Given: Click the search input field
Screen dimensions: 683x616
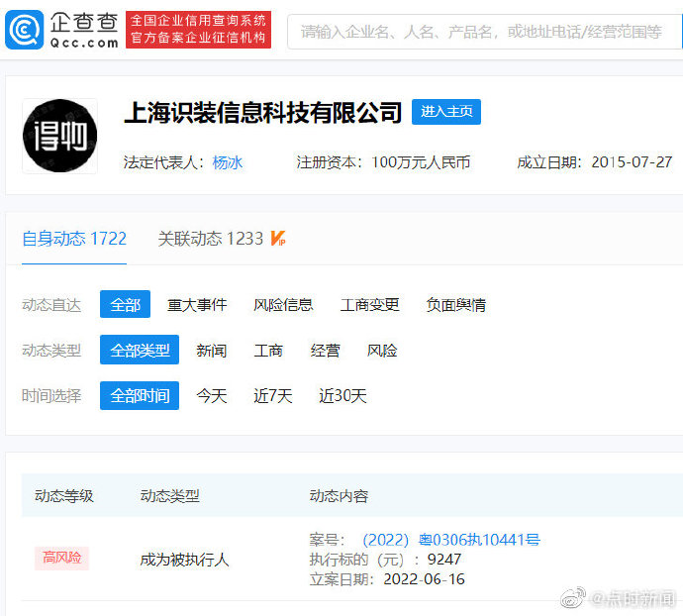Looking at the screenshot, I should (x=483, y=32).
